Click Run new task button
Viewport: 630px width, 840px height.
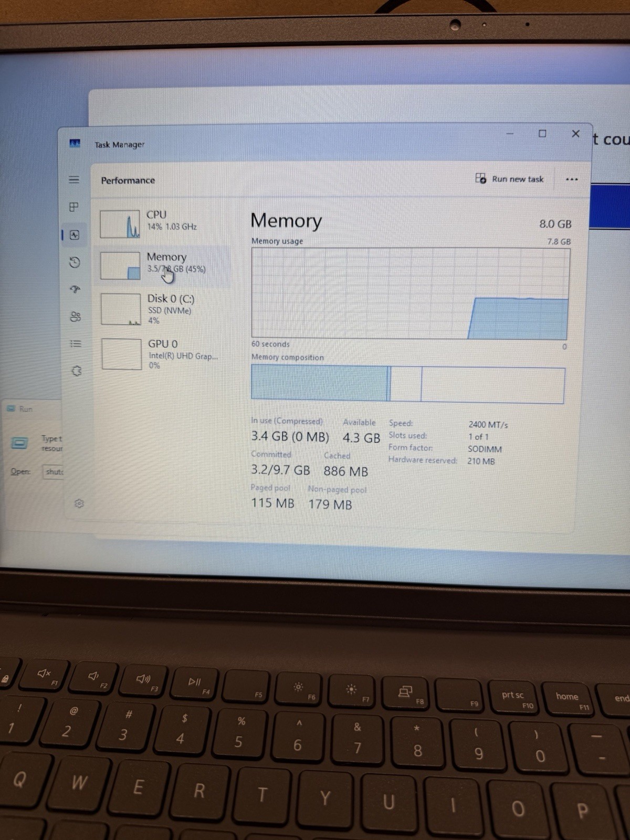click(509, 179)
